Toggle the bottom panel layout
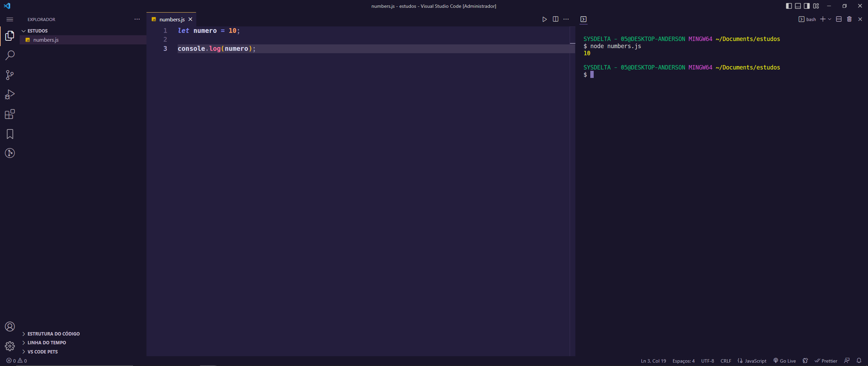The height and width of the screenshot is (366, 868). [x=798, y=6]
